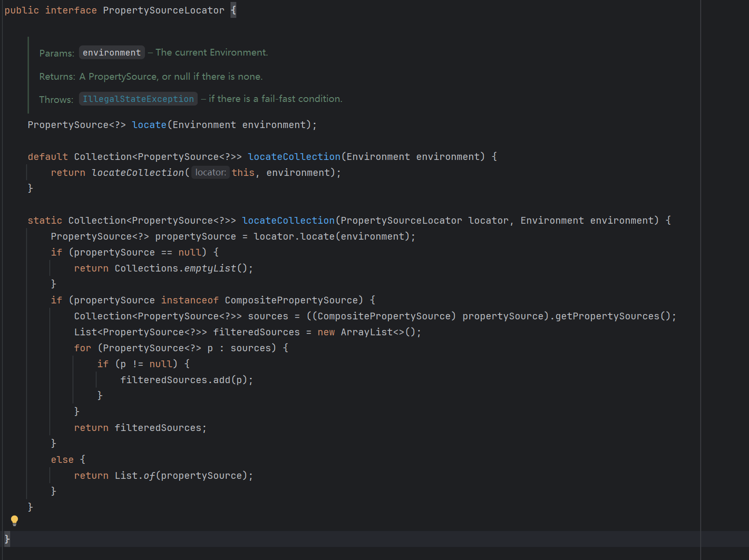Click the environment parameter tag in documentation
The image size is (749, 560).
tap(112, 53)
